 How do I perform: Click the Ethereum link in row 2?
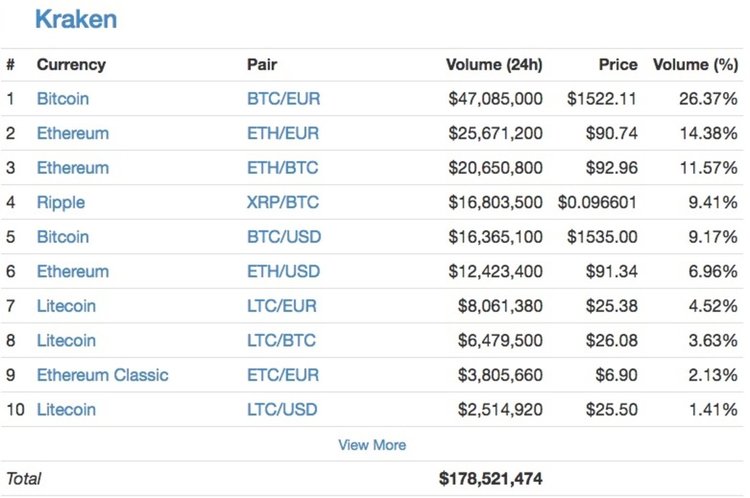point(73,133)
